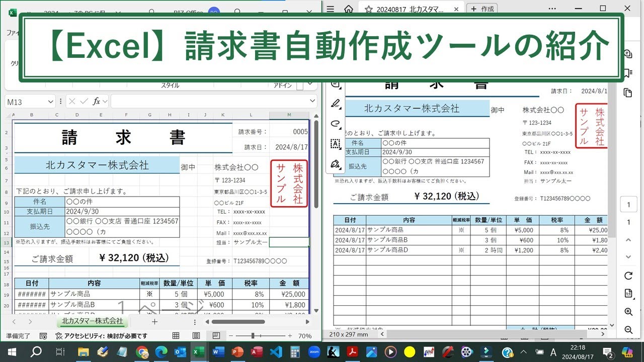Click the Excel zoom slider handle

coord(253,335)
